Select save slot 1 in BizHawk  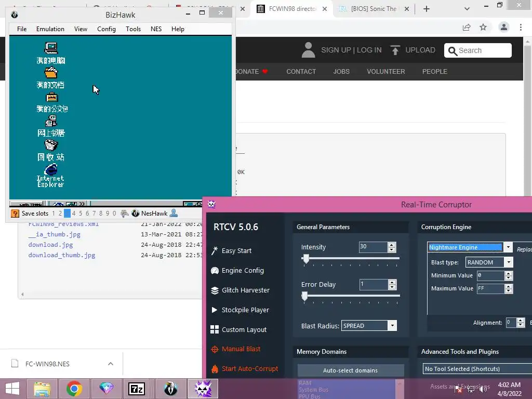[54, 214]
